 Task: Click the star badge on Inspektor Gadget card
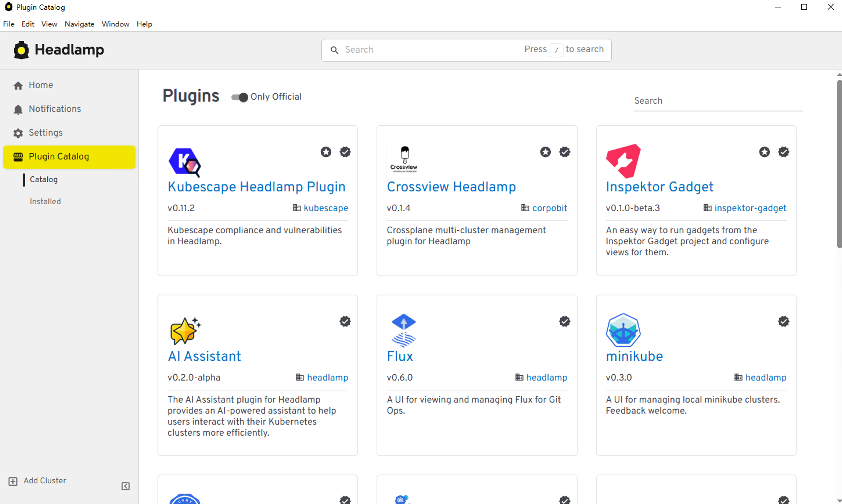(764, 152)
